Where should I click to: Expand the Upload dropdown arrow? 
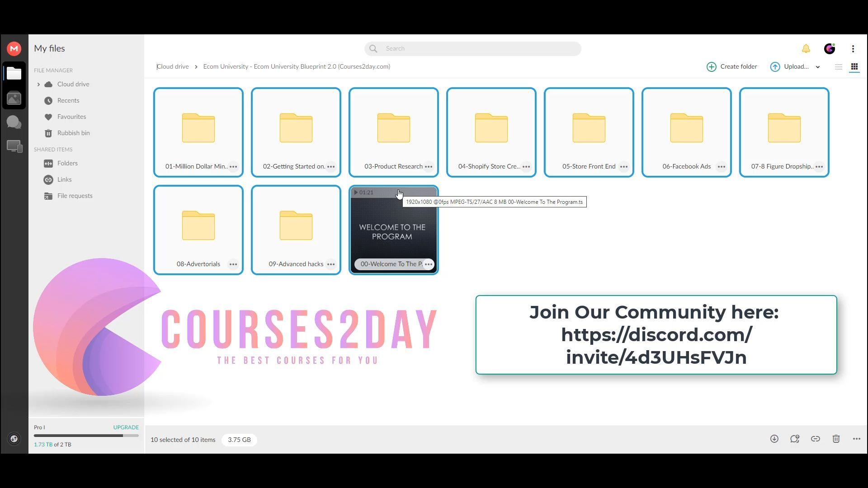[818, 67]
